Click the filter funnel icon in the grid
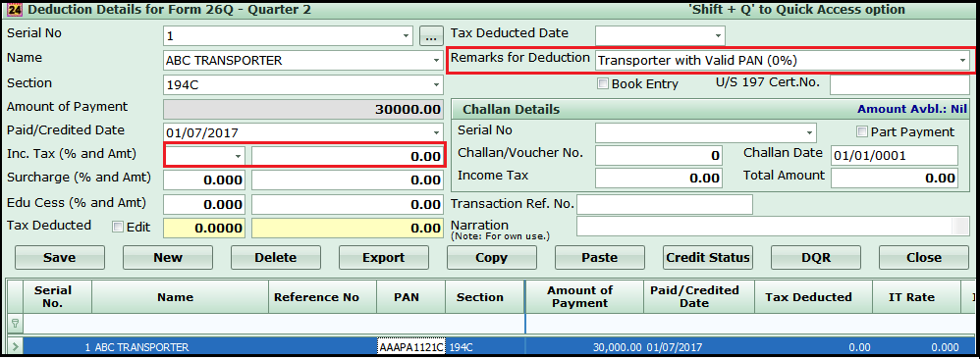The image size is (980, 359). coord(15,324)
